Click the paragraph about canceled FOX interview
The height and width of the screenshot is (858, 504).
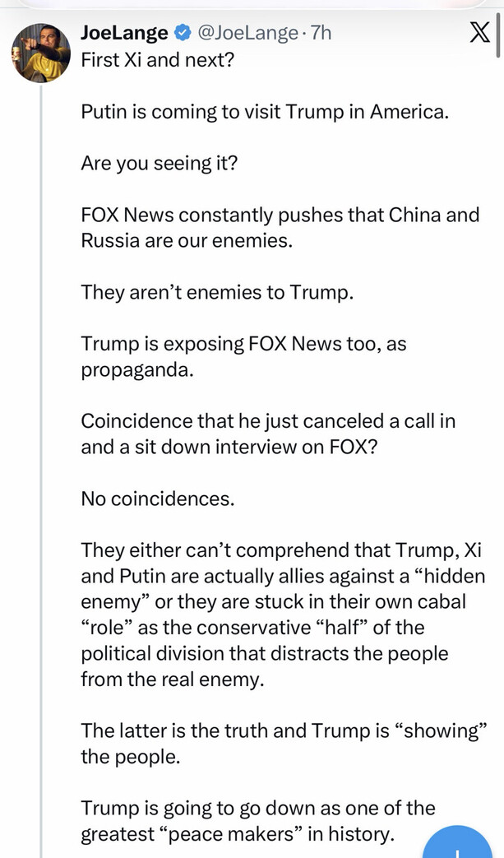click(268, 434)
